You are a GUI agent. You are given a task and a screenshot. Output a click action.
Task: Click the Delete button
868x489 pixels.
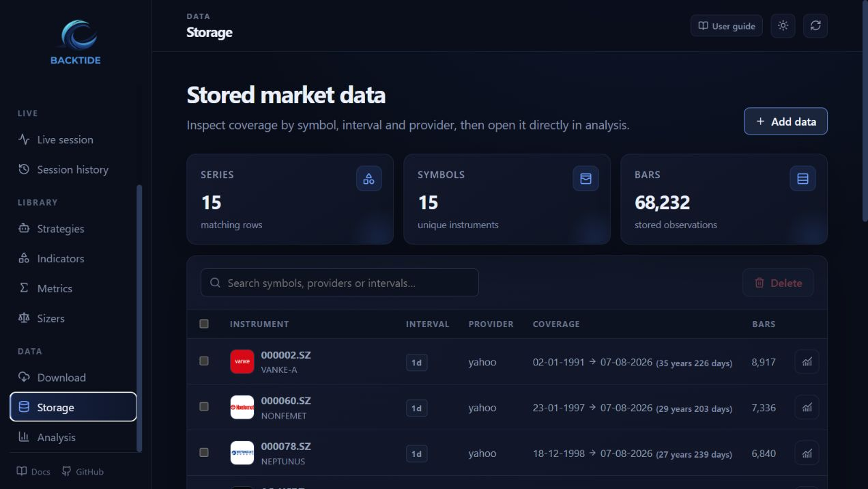(778, 283)
